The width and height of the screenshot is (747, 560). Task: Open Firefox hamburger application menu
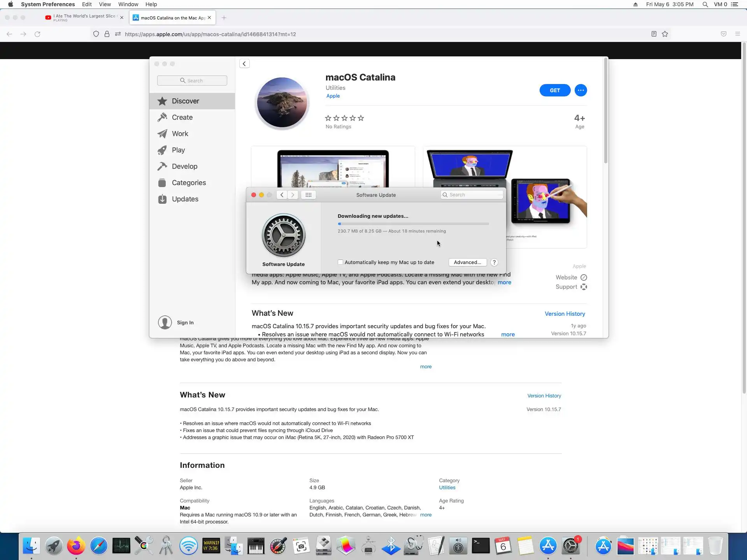[737, 34]
